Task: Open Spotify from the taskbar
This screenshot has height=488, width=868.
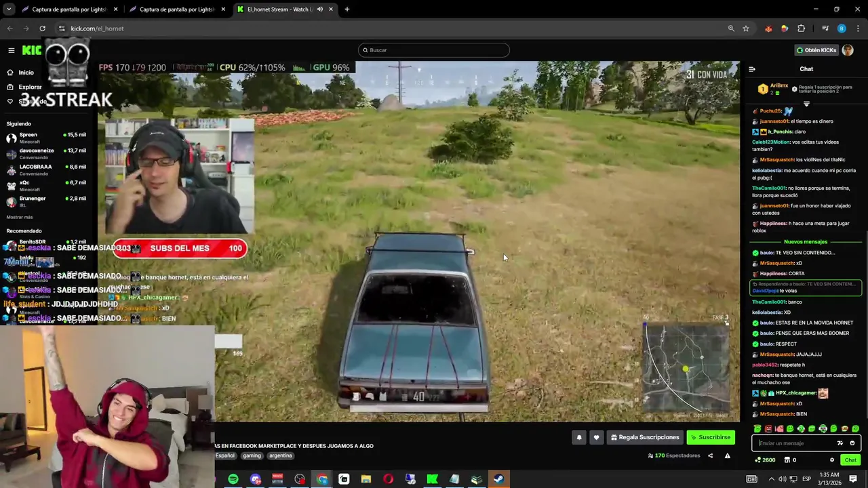Action: pyautogui.click(x=233, y=479)
